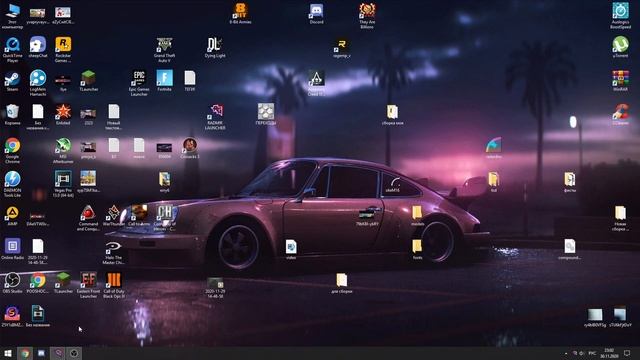The width and height of the screenshot is (640, 360).
Task: Select Grand Theft Auto V shortcut
Action: (164, 49)
